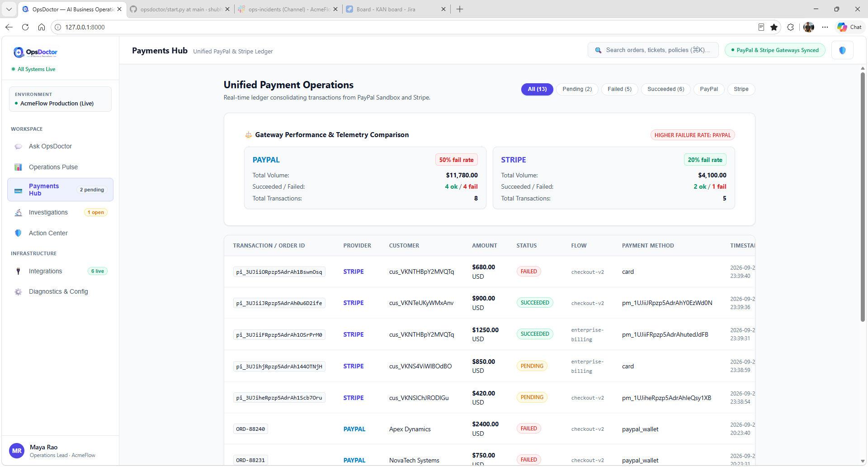Click the HIGHER FAILURE RATE: PAYPAL badge
The height and width of the screenshot is (467, 868).
point(693,135)
